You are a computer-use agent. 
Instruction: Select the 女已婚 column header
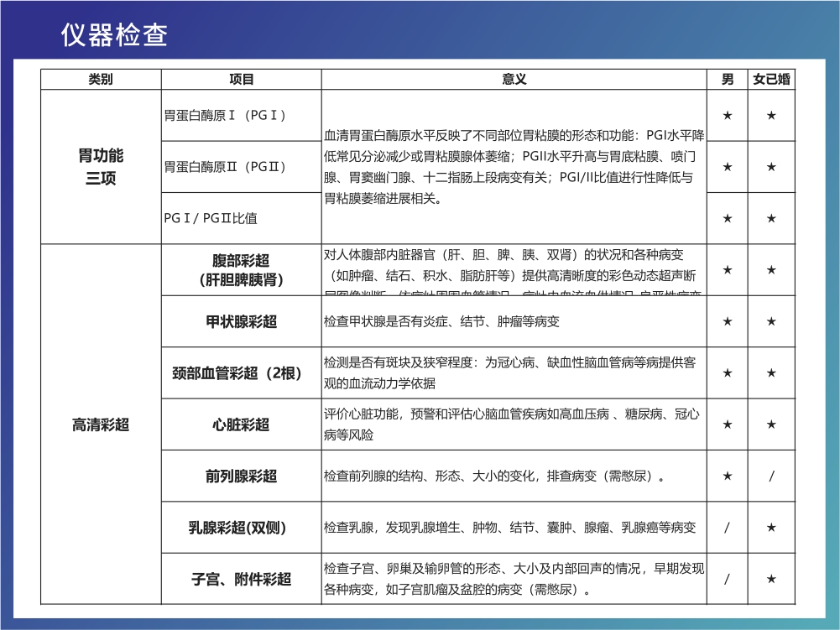point(771,80)
